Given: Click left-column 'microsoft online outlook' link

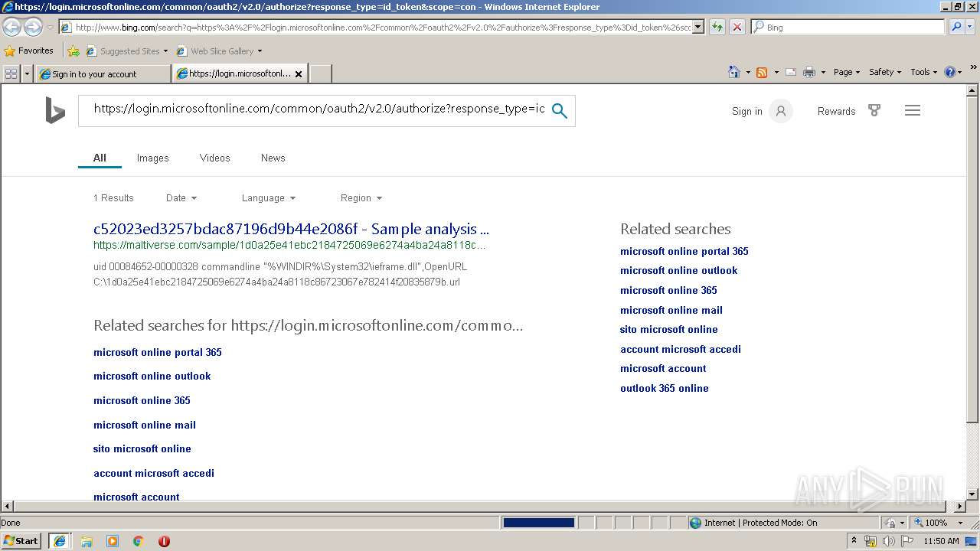Looking at the screenshot, I should click(152, 376).
